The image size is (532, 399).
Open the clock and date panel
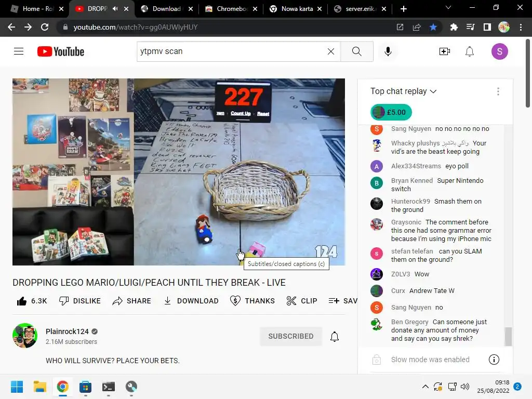point(494,387)
